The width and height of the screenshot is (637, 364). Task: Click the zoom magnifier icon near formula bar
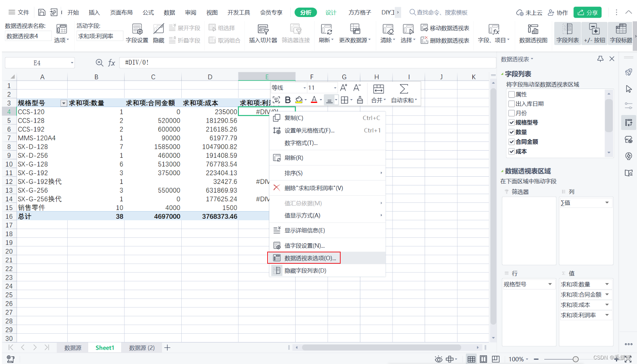point(100,63)
